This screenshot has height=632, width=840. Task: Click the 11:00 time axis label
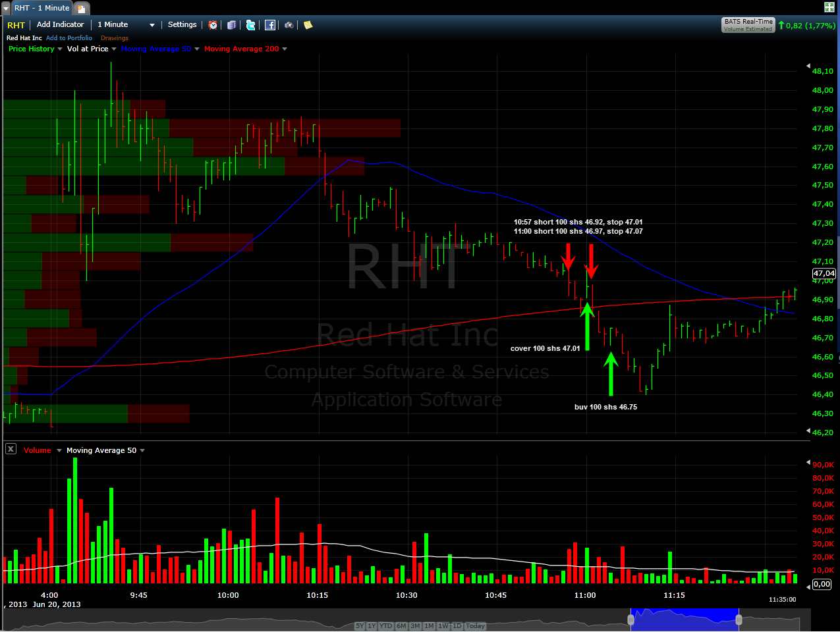(585, 595)
